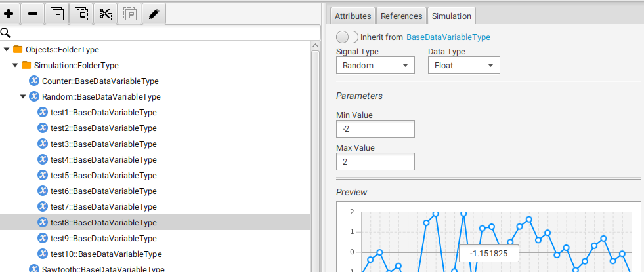Select Simulation::FolderType tree row
644x272 pixels.
tap(155, 66)
